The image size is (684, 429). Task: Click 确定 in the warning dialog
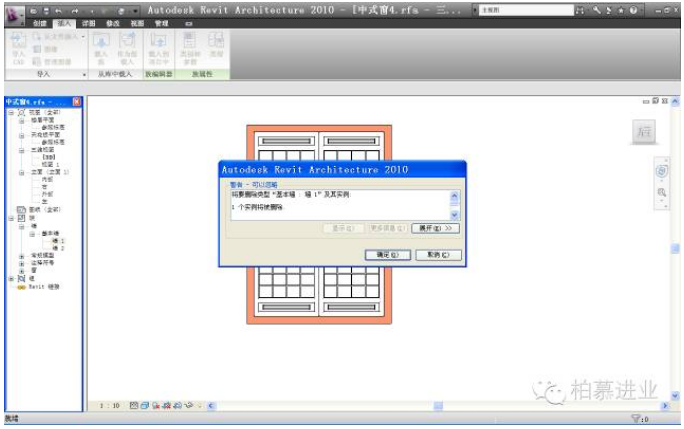(x=388, y=255)
